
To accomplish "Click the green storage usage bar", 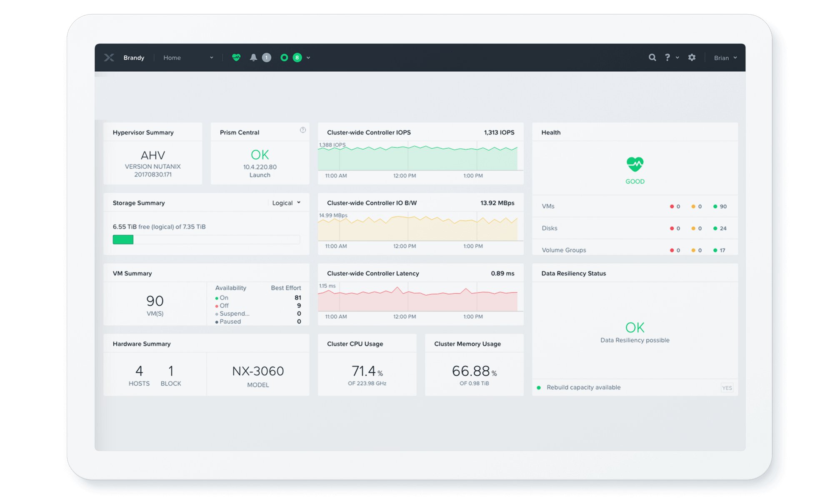I will [x=123, y=240].
